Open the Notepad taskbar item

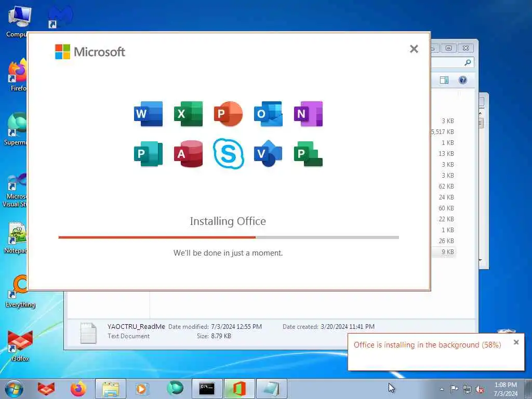pyautogui.click(x=271, y=389)
